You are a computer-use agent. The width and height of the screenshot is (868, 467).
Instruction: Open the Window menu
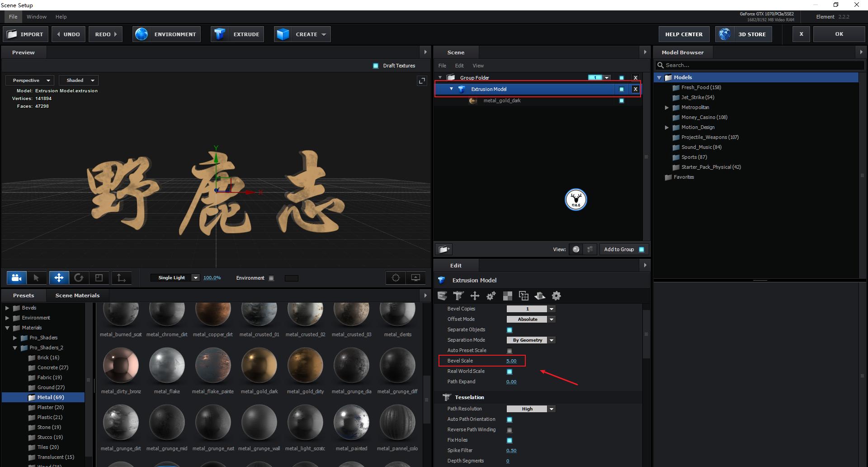point(36,17)
